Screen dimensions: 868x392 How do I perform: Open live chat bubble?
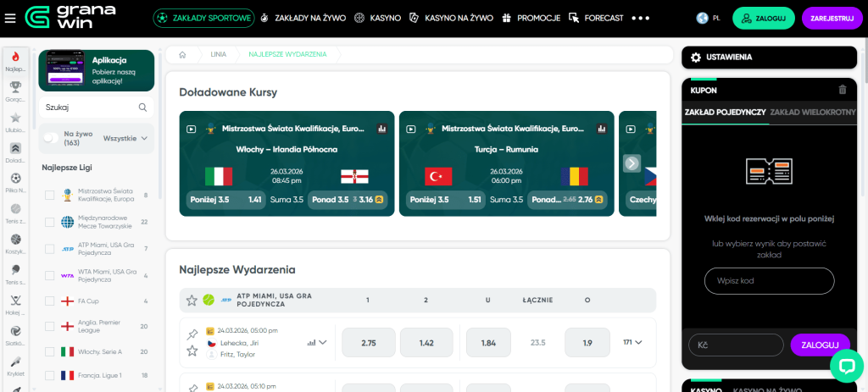[847, 366]
